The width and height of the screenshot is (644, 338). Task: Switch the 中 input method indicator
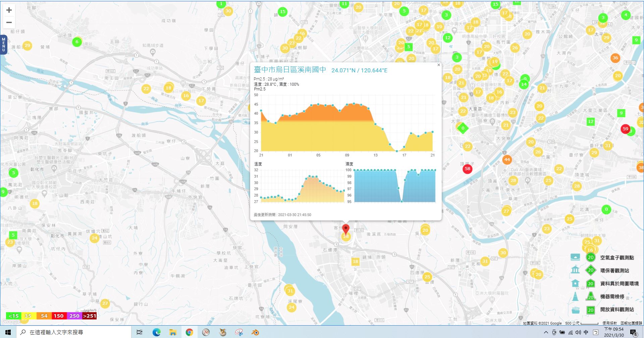click(x=586, y=332)
